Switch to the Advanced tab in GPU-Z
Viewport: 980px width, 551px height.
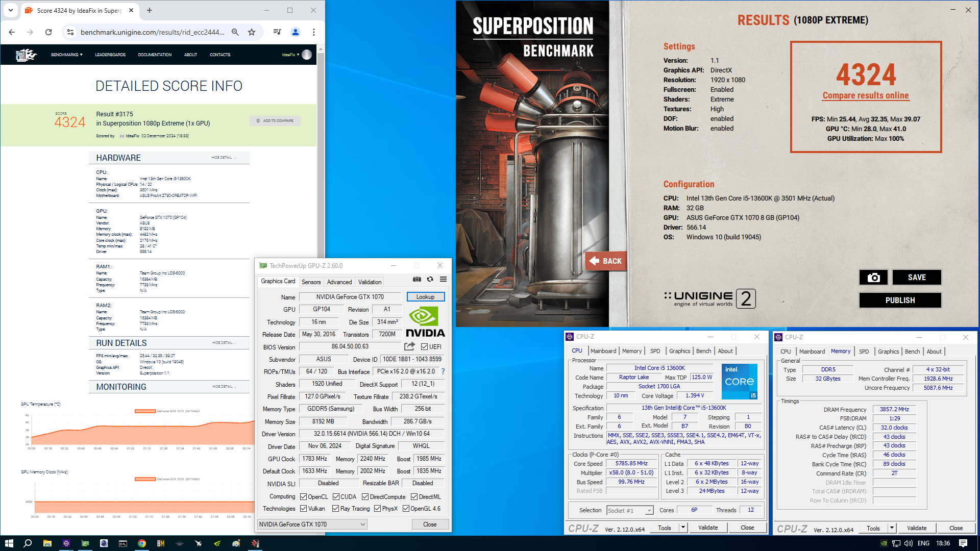[339, 282]
